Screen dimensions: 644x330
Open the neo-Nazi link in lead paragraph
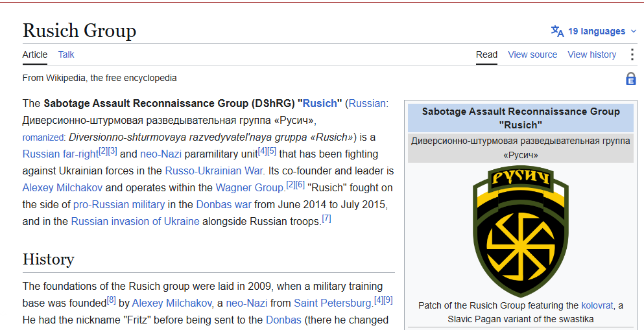(x=161, y=154)
